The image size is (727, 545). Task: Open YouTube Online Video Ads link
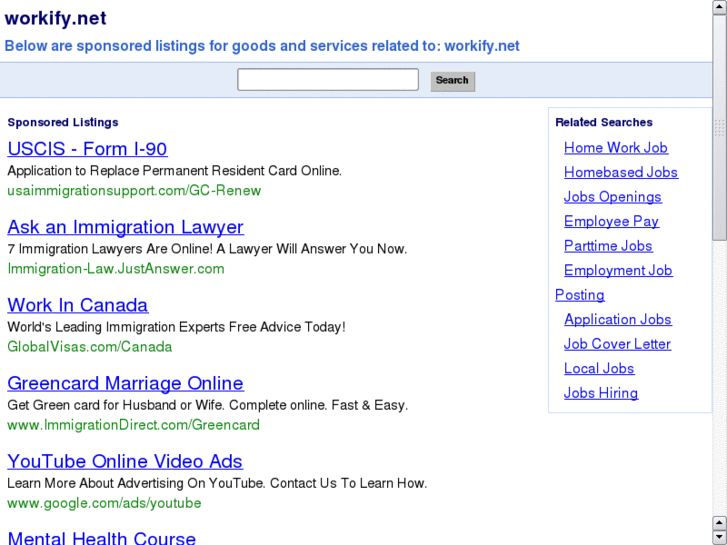click(125, 462)
